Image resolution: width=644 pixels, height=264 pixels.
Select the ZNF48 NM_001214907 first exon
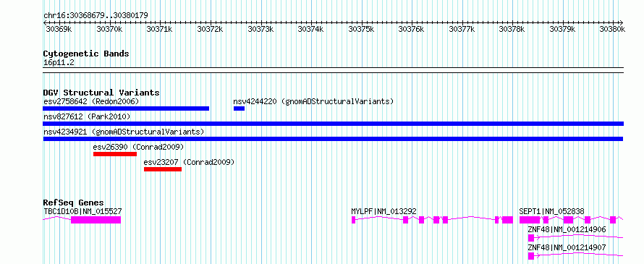point(531,256)
